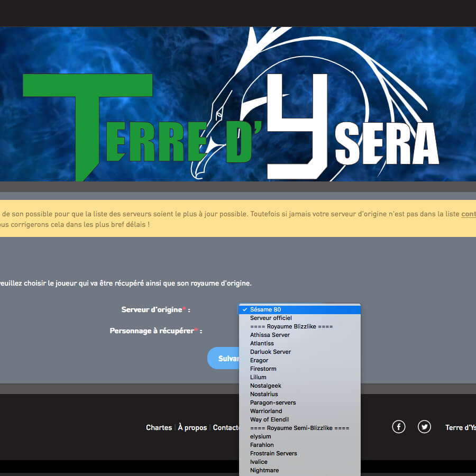Select Way of Elendil server
The height and width of the screenshot is (476, 476).
(x=300, y=419)
